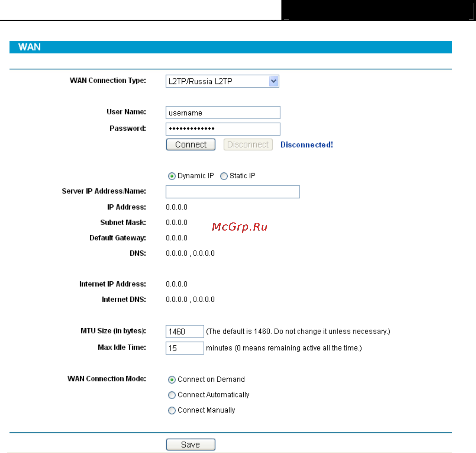The image size is (476, 453).
Task: Click the Disconnected! status text
Action: pos(307,145)
